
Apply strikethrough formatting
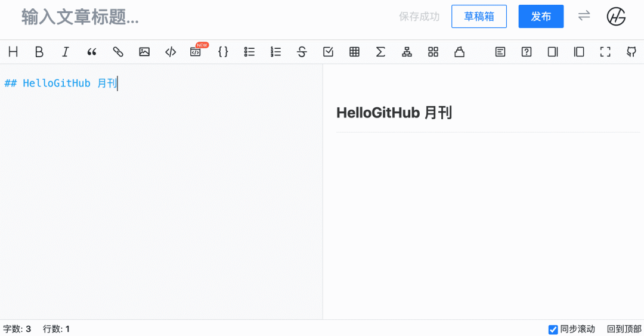302,52
